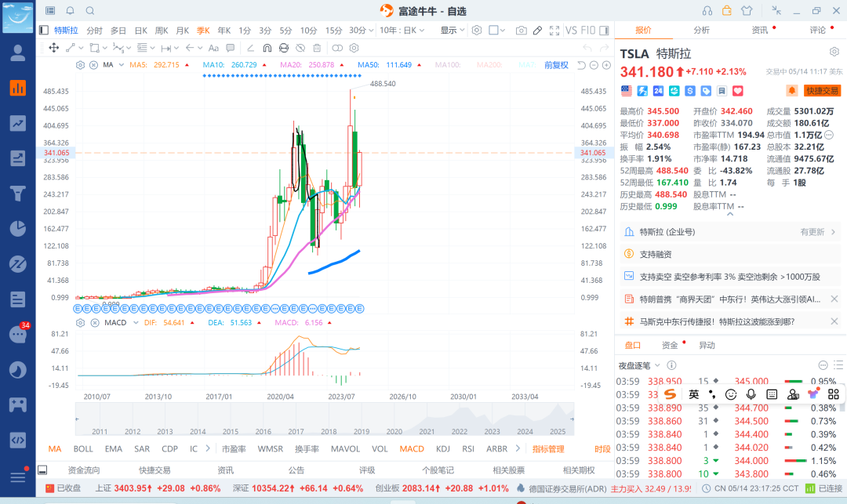This screenshot has height=504, width=847.
Task: Set a price alert with the orange bell
Action: click(x=792, y=91)
